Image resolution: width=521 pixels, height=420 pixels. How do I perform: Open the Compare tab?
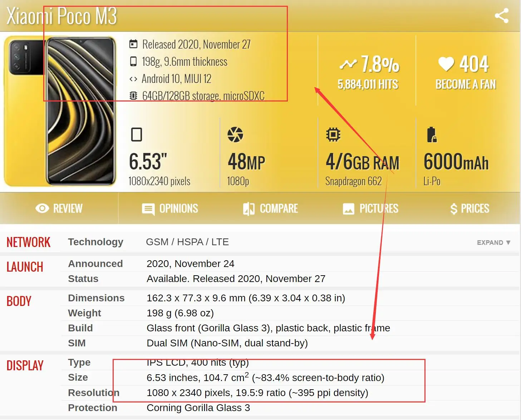(x=270, y=208)
